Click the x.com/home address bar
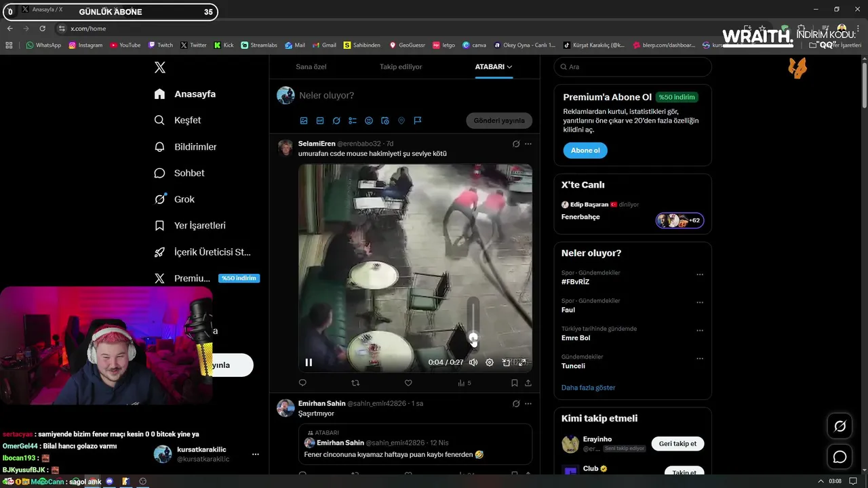 point(88,28)
